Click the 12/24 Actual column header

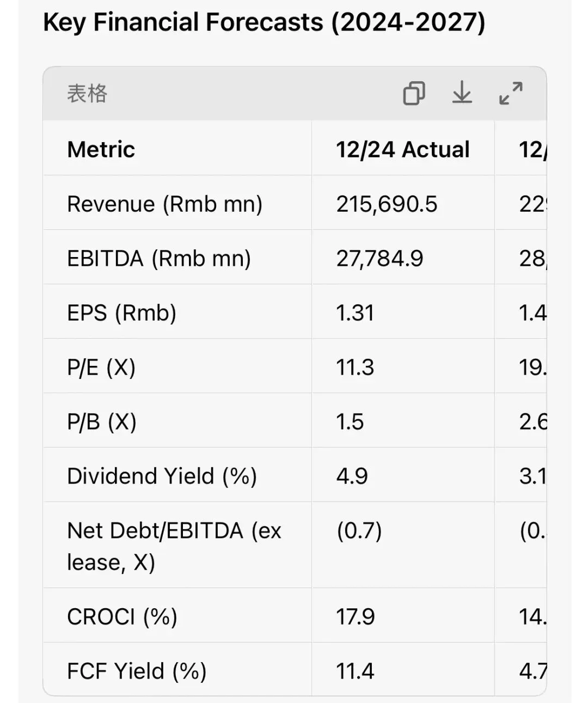[x=402, y=149]
